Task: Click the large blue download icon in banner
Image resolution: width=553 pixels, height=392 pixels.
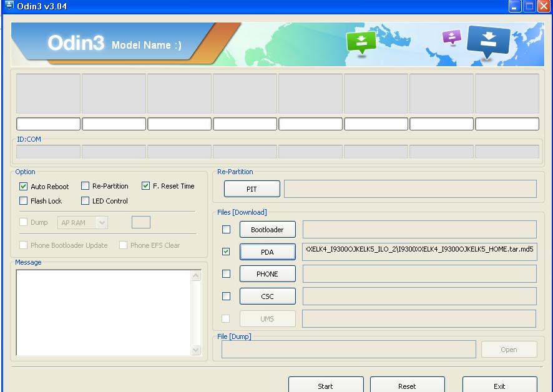Action: [489, 41]
